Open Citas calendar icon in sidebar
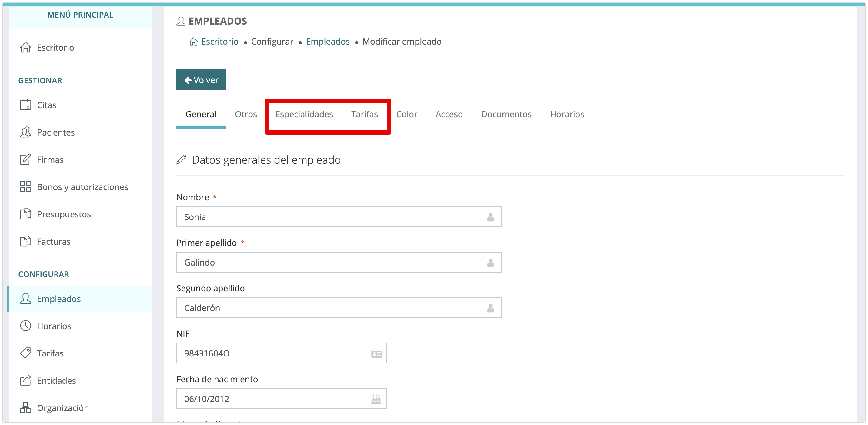 tap(25, 105)
